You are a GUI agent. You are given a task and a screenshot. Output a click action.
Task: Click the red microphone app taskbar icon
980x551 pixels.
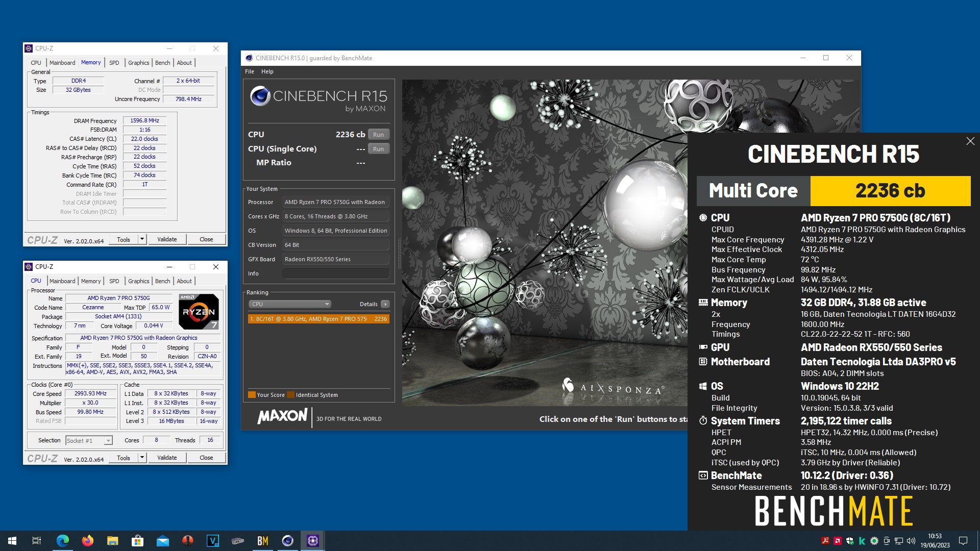pyautogui.click(x=187, y=541)
